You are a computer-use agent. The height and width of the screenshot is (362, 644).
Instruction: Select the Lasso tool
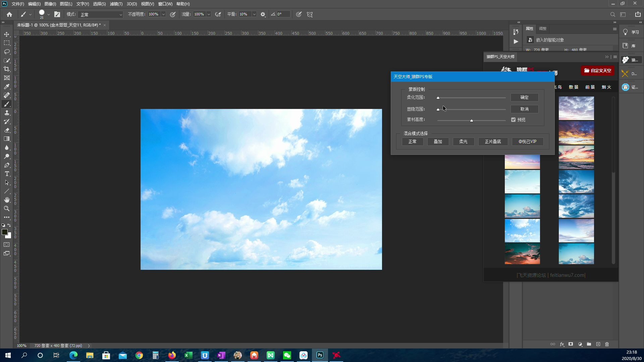7,52
